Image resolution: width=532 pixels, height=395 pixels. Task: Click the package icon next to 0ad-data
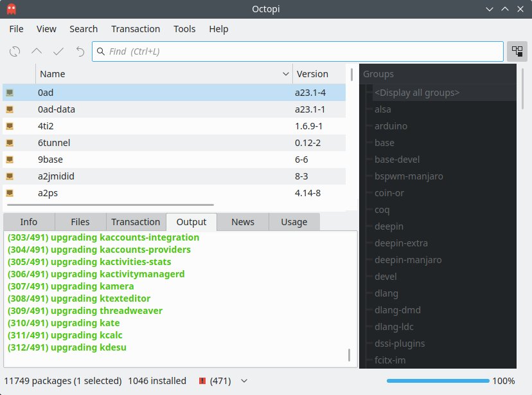click(10, 109)
